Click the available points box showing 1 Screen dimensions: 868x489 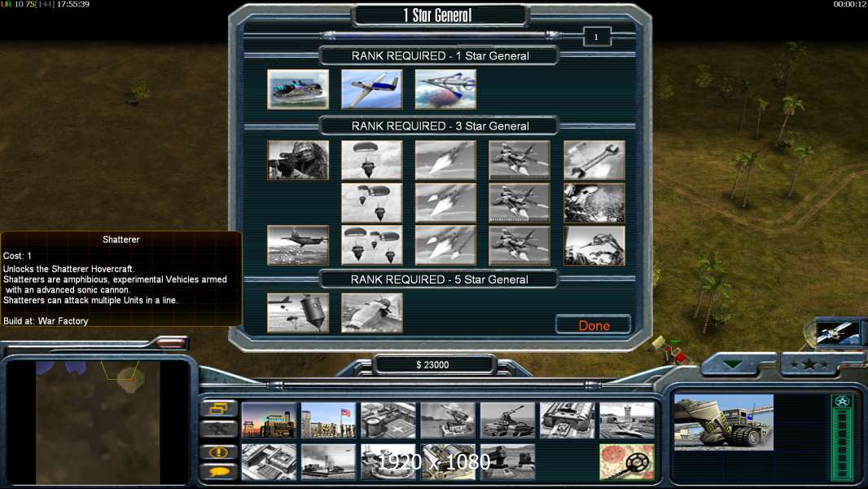click(x=597, y=37)
